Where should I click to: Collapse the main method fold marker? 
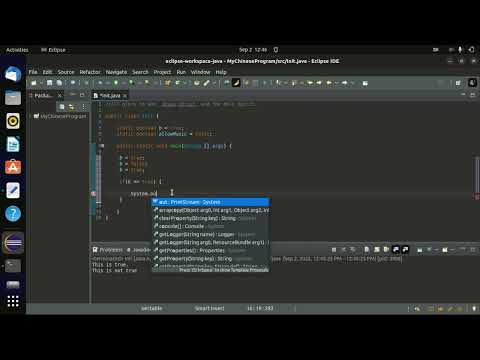[x=102, y=146]
